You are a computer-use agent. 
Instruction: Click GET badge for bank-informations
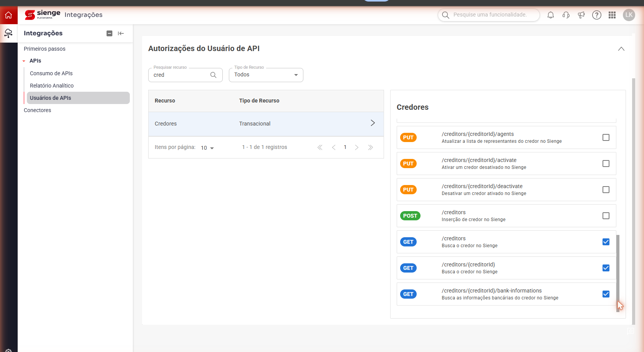408,294
